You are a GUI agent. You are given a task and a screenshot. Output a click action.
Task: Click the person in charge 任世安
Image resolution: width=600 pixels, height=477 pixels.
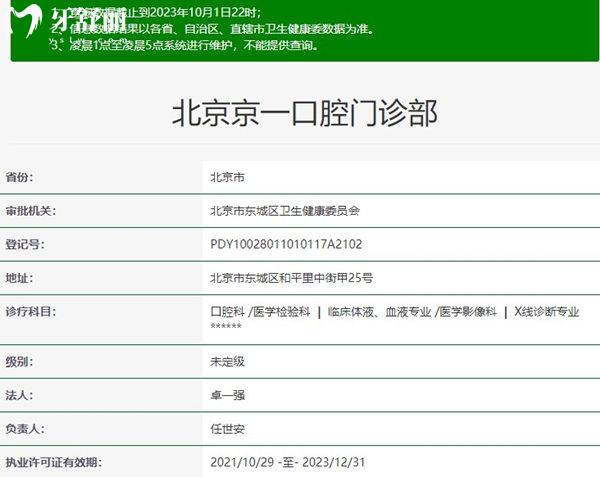click(227, 429)
